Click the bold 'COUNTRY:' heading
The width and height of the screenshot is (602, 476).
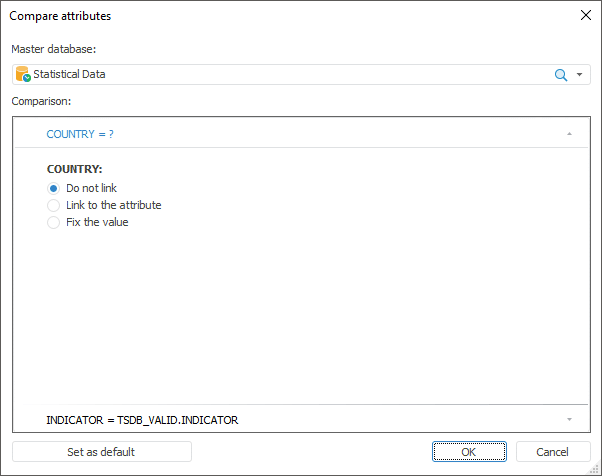(74, 169)
